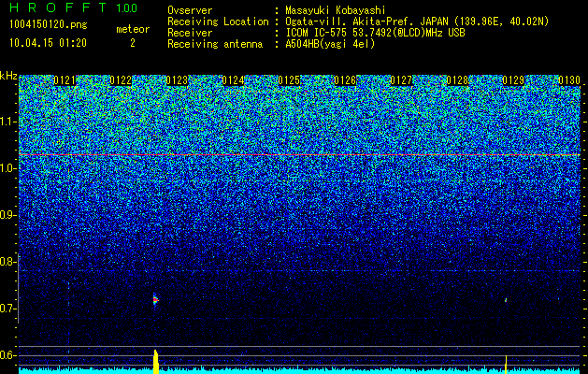
Task: Click the 1.0 kHz axis label
Action: 7,168
